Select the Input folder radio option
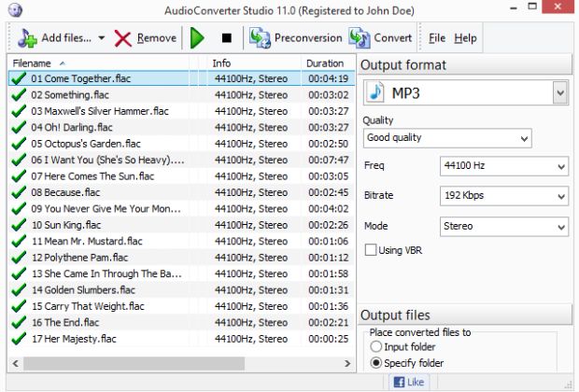The width and height of the screenshot is (579, 392). 376,348
